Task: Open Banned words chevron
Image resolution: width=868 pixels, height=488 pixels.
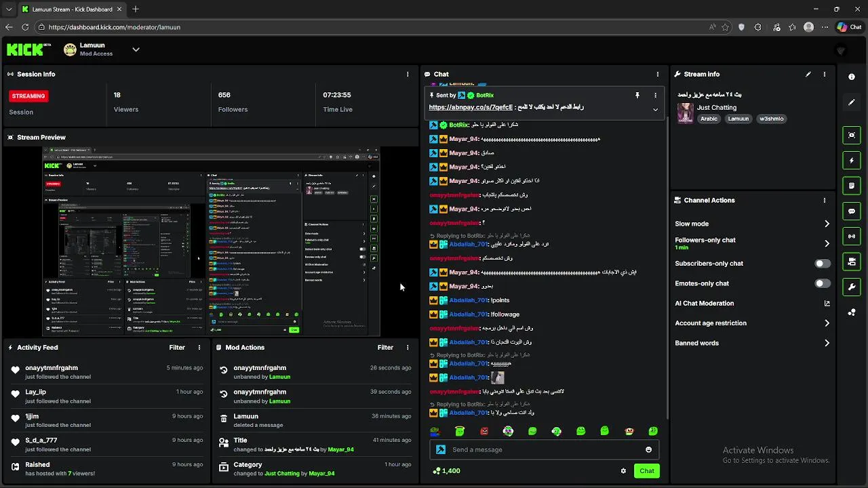Action: [x=827, y=343]
